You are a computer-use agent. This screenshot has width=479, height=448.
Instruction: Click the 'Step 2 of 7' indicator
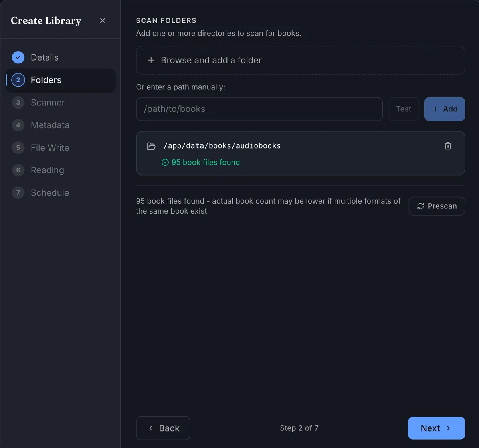coord(299,428)
